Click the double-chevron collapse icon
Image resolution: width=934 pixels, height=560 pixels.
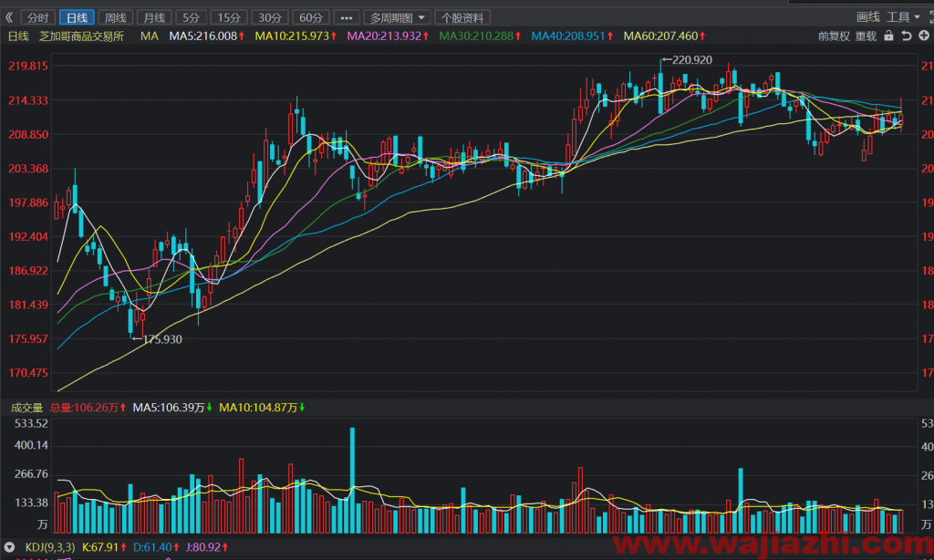pyautogui.click(x=9, y=17)
